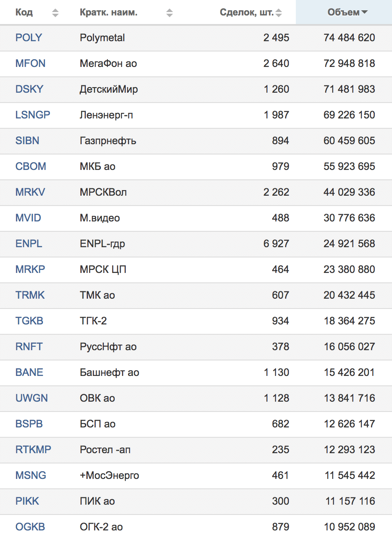Open the DSKY ticker link

pos(29,89)
